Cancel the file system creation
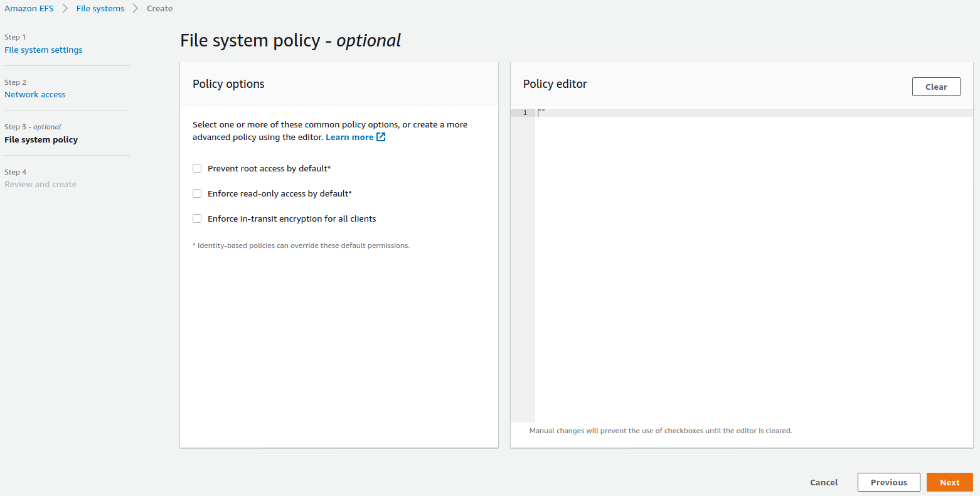Image resolution: width=980 pixels, height=496 pixels. 824,482
